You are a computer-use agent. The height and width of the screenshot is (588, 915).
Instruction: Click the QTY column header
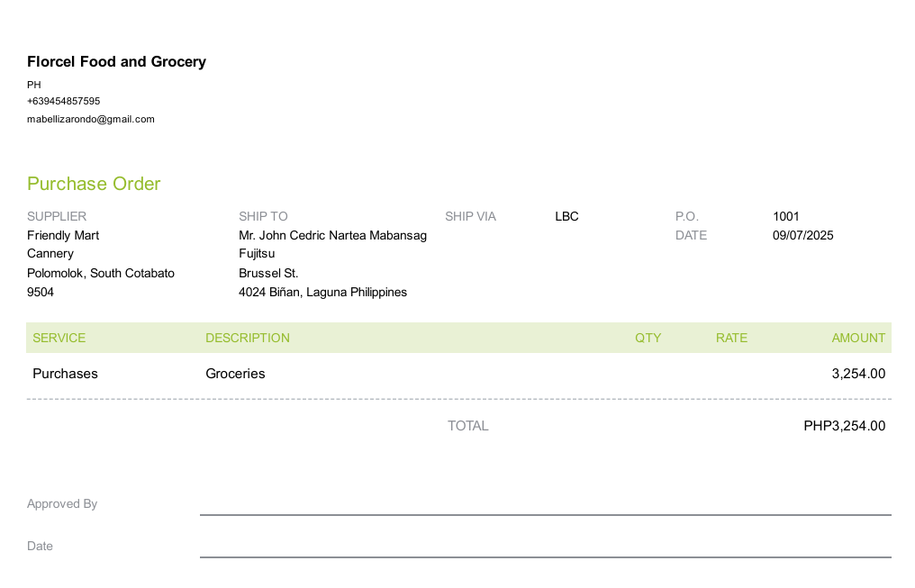tap(648, 338)
